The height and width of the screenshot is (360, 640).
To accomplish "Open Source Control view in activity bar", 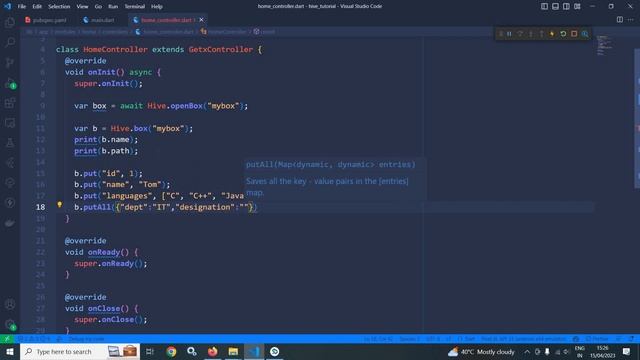I will [10, 62].
